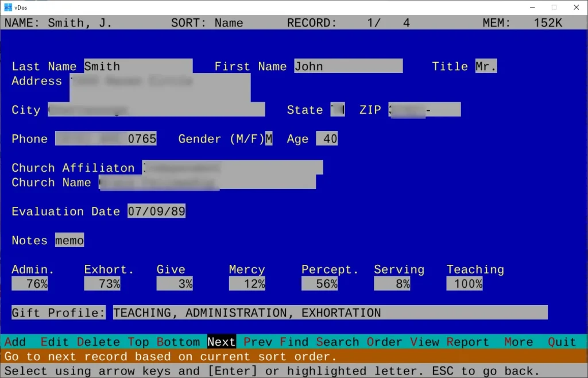Click the Phone field ending in 0765
588x378 pixels.
[x=106, y=139]
